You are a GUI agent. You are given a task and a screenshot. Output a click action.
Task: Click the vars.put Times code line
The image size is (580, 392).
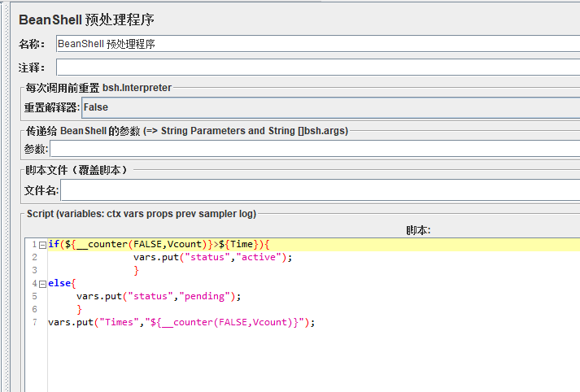181,322
